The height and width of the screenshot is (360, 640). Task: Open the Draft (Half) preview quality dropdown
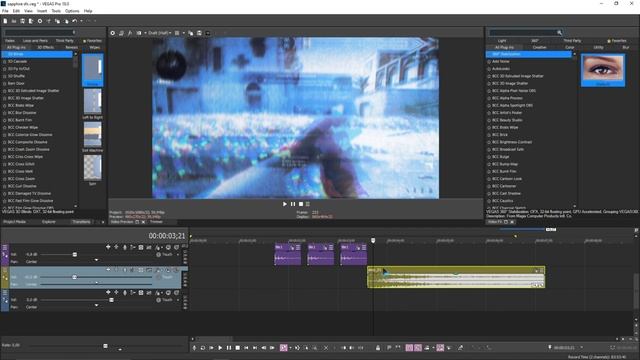[160, 33]
